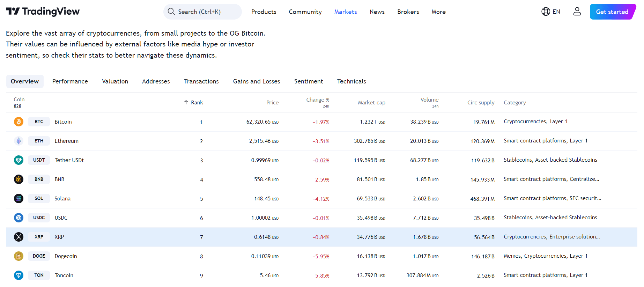
Task: Sort by the Price column header
Action: pos(272,103)
